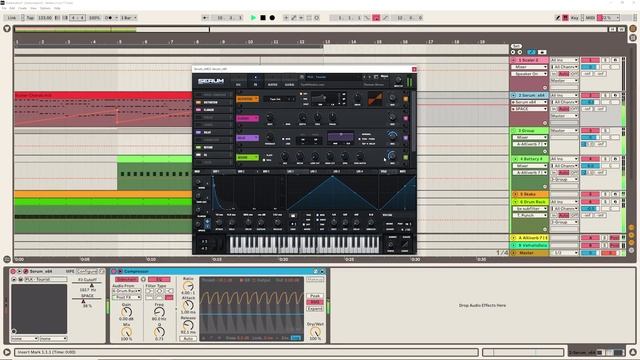This screenshot has height=360, width=640.
Task: Select the 4 Battery 4 track header
Action: coord(531,159)
